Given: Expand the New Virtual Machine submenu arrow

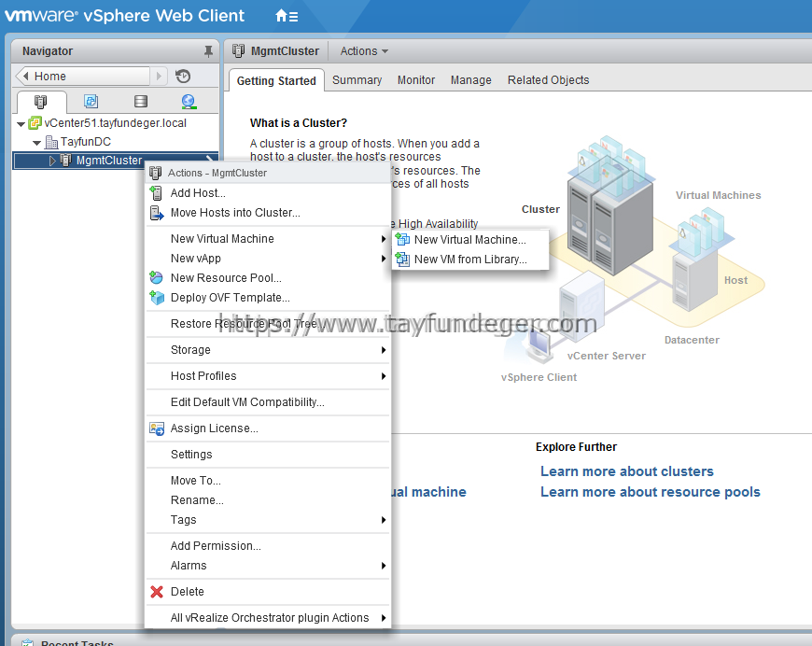Looking at the screenshot, I should 384,239.
